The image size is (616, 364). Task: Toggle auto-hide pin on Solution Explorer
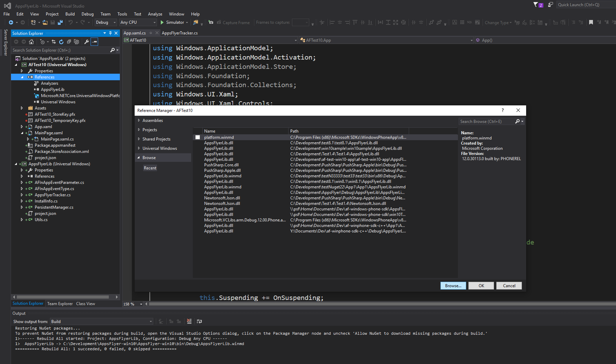coord(110,33)
